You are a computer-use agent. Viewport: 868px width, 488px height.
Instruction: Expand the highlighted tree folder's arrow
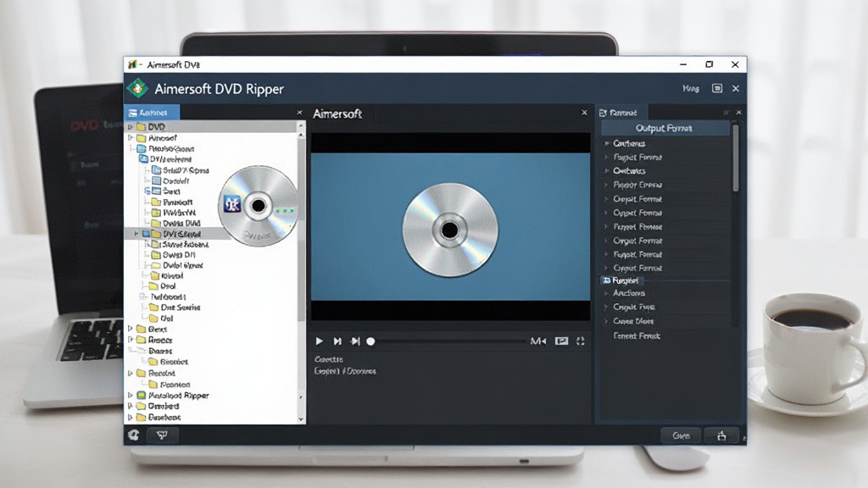point(136,234)
